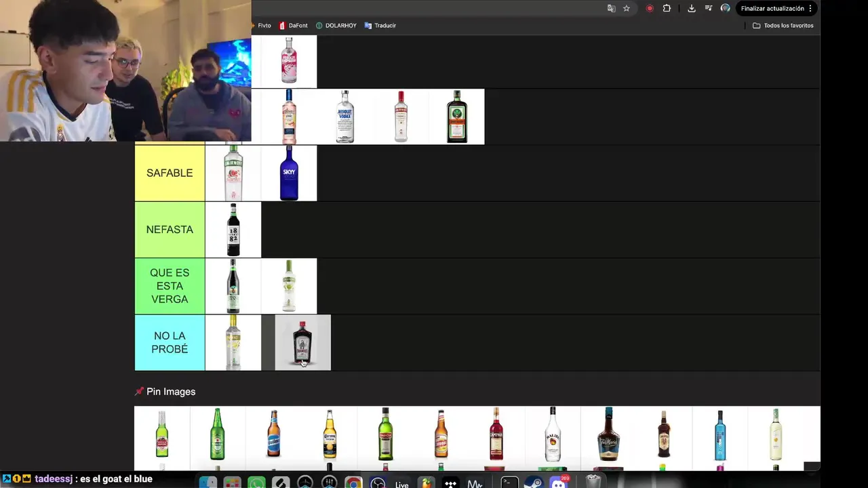Click the red recording indicator icon
Viewport: 868px width, 488px height.
pos(650,8)
